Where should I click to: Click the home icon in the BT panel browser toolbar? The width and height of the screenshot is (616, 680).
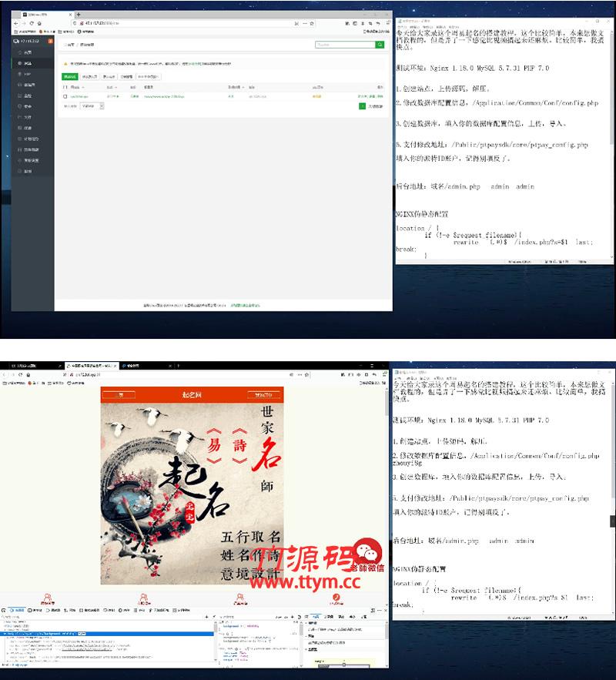click(39, 23)
